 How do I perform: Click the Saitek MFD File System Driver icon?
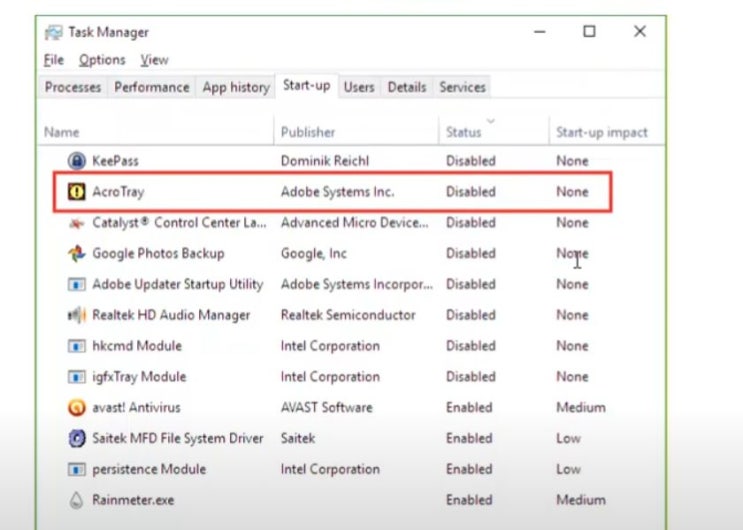[x=76, y=439]
